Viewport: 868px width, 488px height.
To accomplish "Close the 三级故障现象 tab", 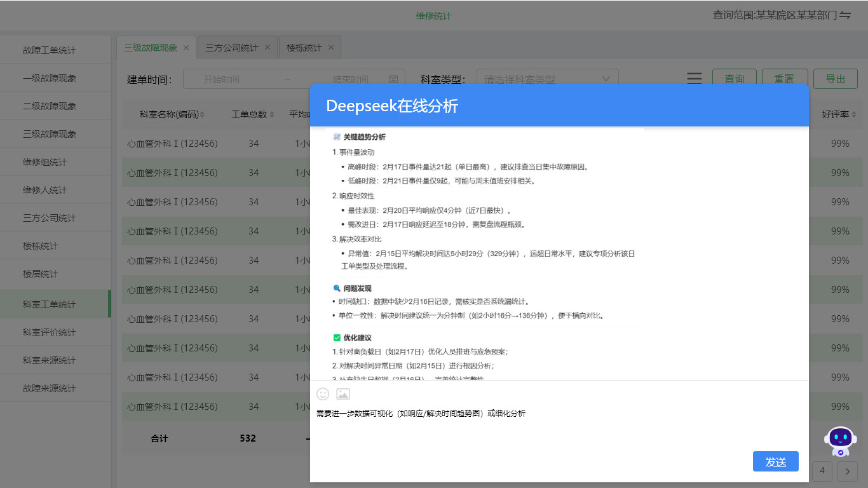I will coord(186,48).
